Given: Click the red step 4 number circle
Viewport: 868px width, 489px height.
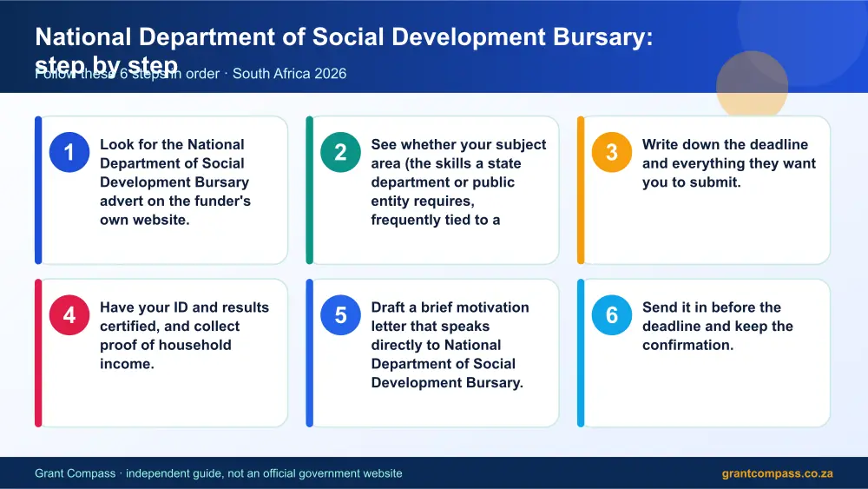Looking at the screenshot, I should click(69, 315).
